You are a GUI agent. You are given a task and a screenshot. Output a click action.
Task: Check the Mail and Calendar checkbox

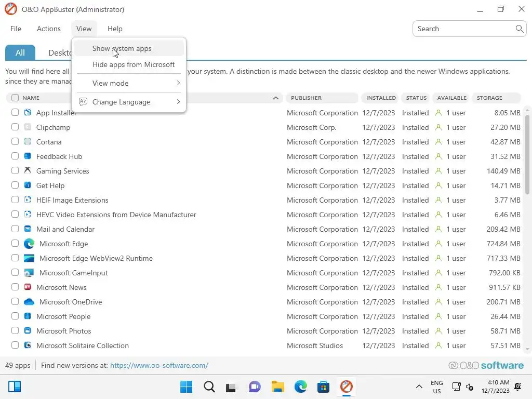point(15,229)
